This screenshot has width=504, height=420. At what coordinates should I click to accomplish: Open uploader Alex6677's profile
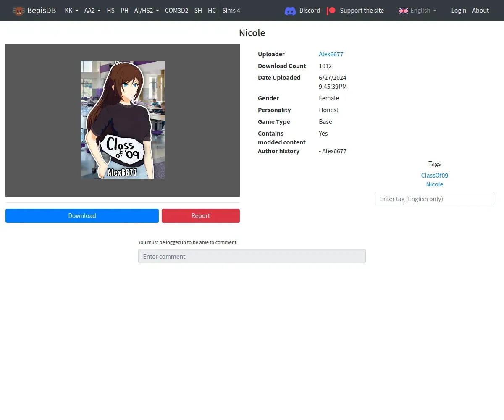(331, 54)
